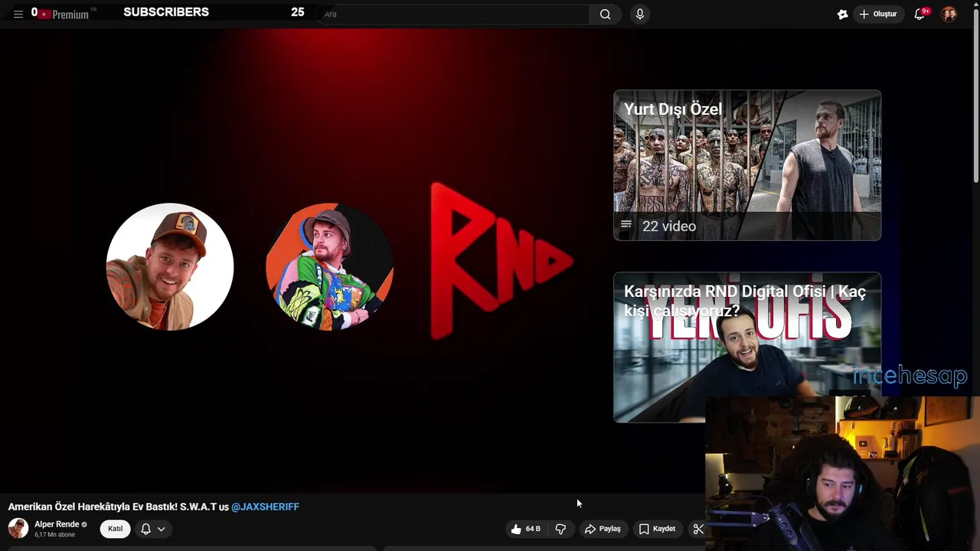Select the second circular avatar with colorful jacket
980x551 pixels.
pyautogui.click(x=329, y=266)
